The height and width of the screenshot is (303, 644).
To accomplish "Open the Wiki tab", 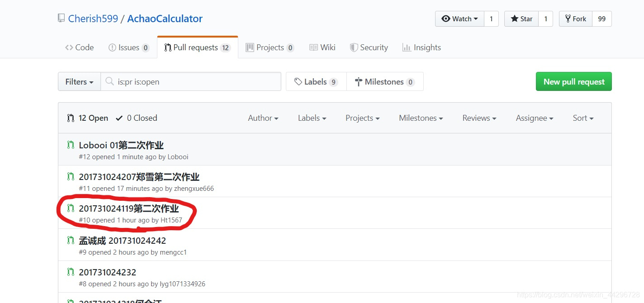I will coord(322,47).
